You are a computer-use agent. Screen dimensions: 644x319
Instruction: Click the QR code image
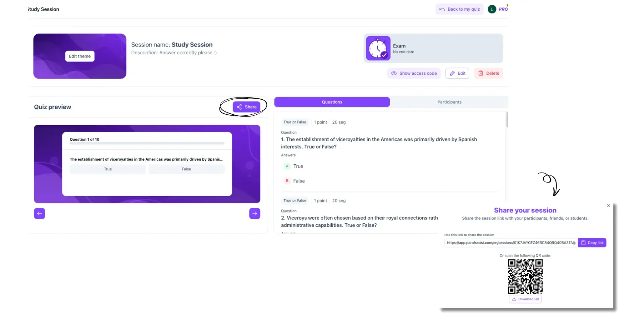point(525,277)
